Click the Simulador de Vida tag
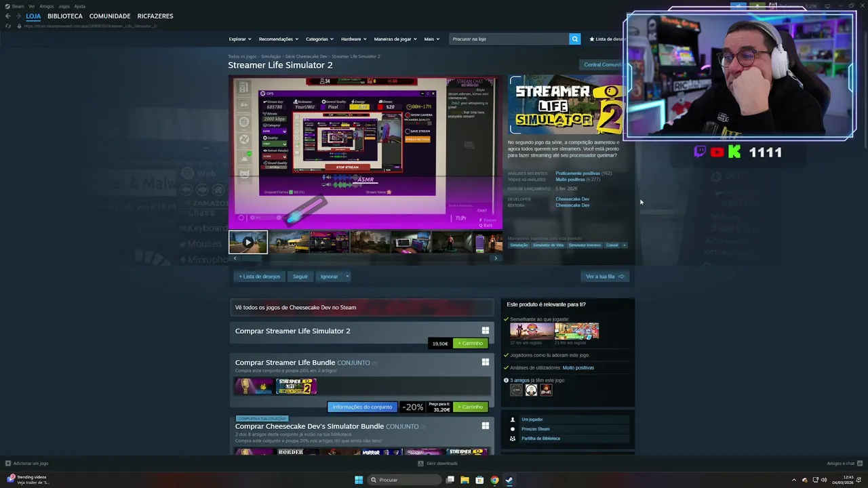This screenshot has width=868, height=488. pyautogui.click(x=548, y=245)
